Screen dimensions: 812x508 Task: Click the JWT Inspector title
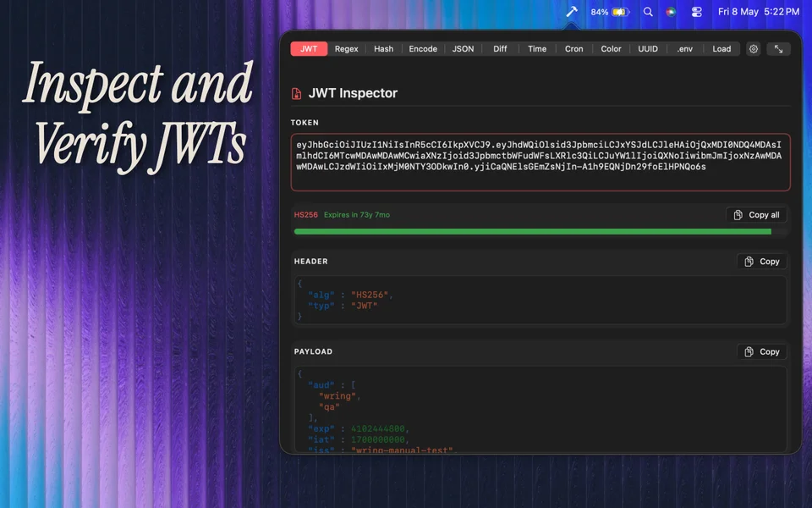(354, 93)
